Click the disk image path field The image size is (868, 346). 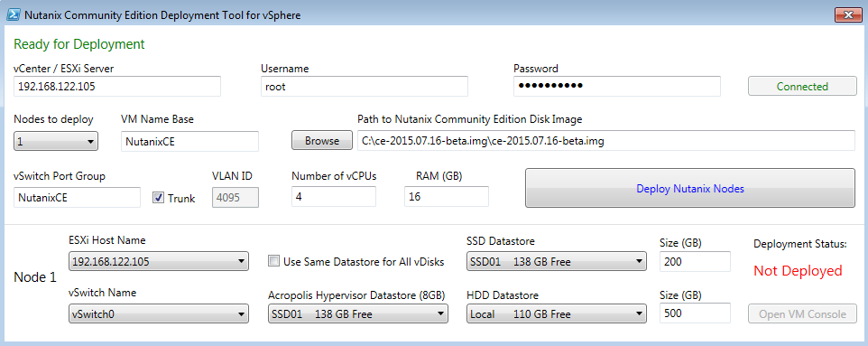[x=606, y=141]
